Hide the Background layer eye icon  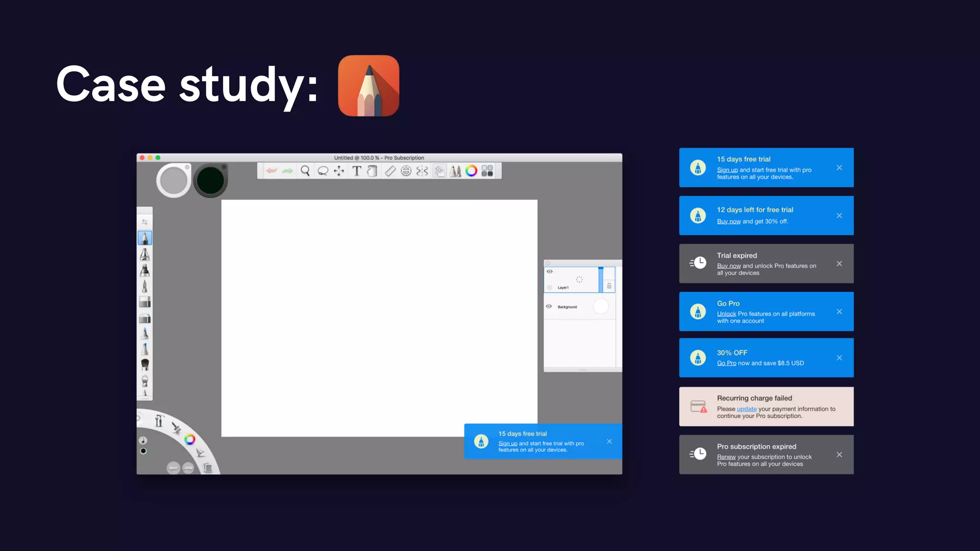(549, 306)
